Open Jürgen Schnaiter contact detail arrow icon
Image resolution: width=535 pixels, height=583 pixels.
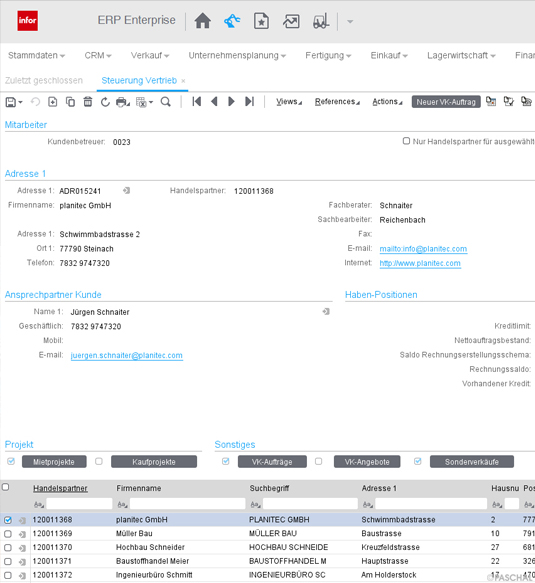pos(326,312)
